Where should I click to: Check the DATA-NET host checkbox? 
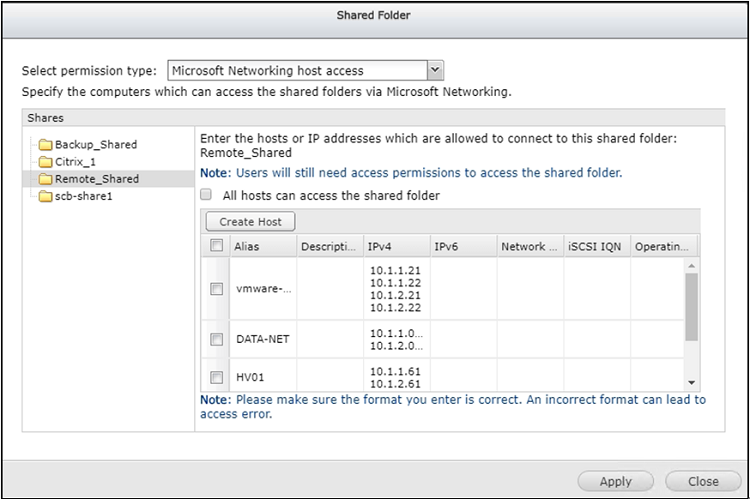pyautogui.click(x=217, y=339)
